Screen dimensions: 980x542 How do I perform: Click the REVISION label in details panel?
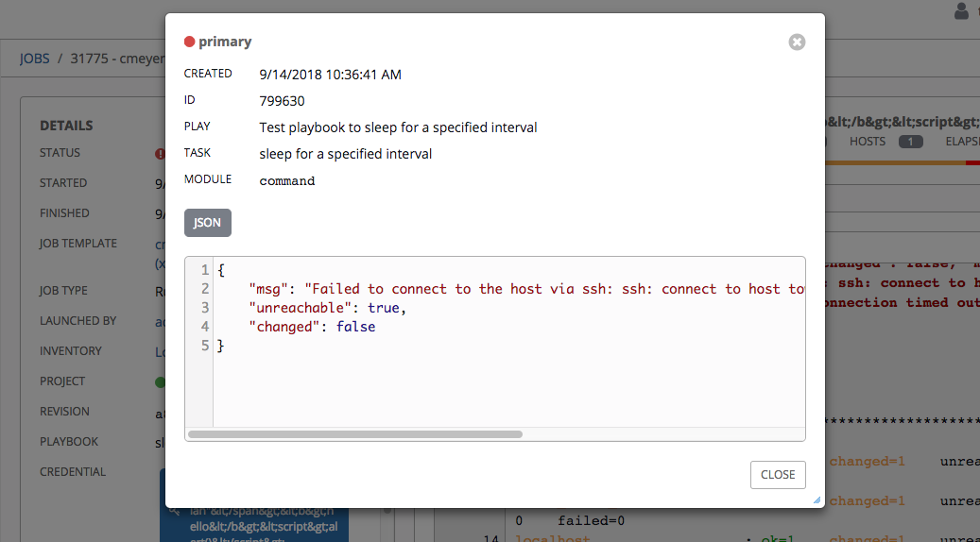[x=64, y=412]
